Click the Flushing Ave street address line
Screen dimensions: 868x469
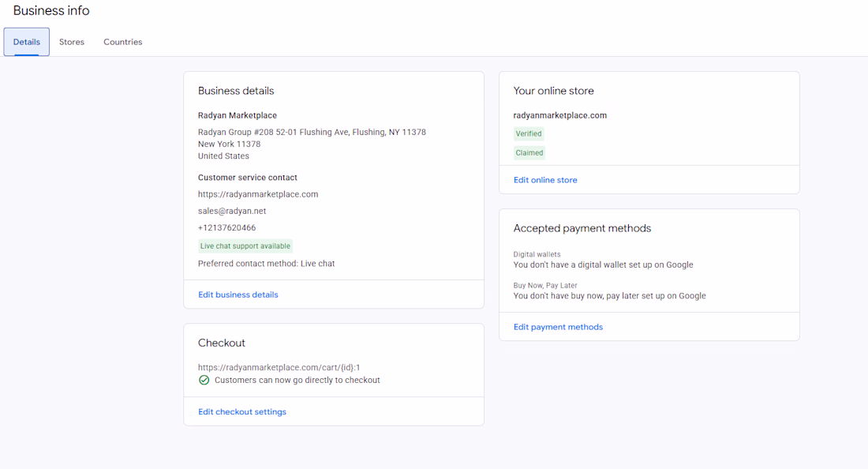click(x=312, y=132)
